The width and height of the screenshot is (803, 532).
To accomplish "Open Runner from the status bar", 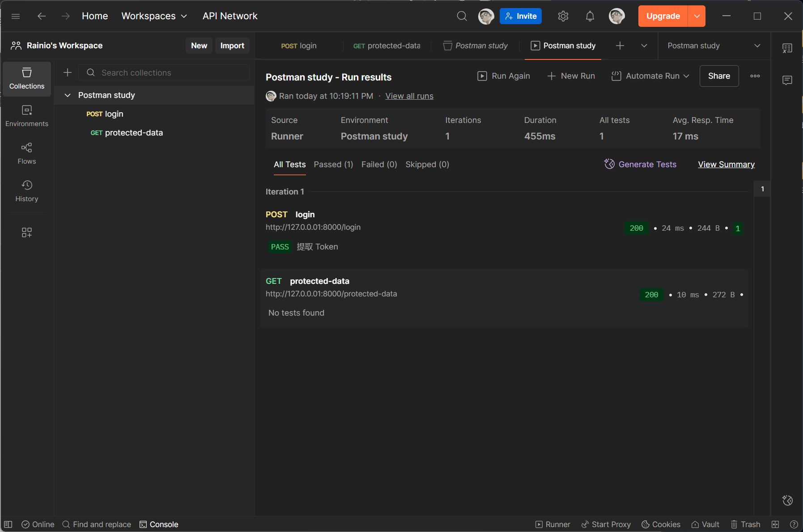I will [553, 524].
